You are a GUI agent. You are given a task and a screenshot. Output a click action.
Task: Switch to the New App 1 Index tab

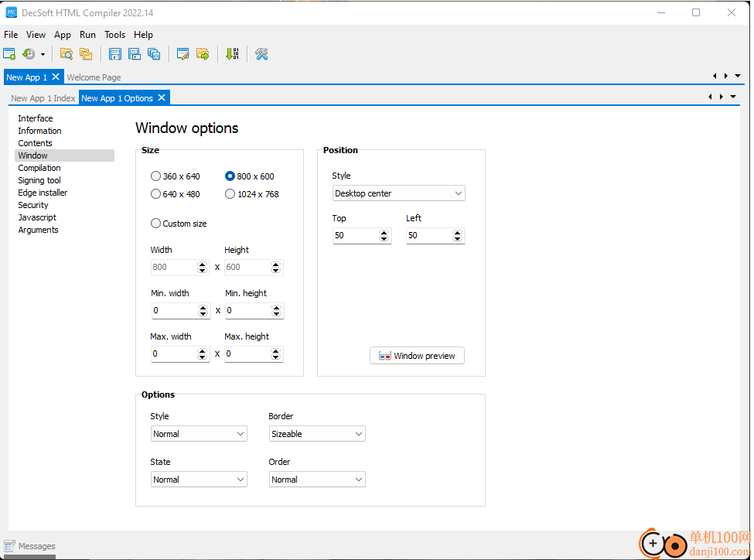[43, 98]
